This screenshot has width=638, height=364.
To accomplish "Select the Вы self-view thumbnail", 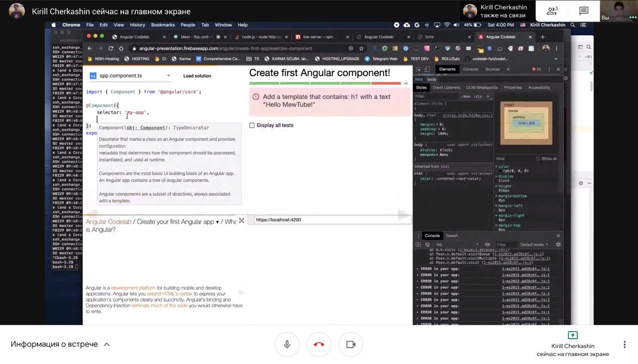I will (619, 11).
